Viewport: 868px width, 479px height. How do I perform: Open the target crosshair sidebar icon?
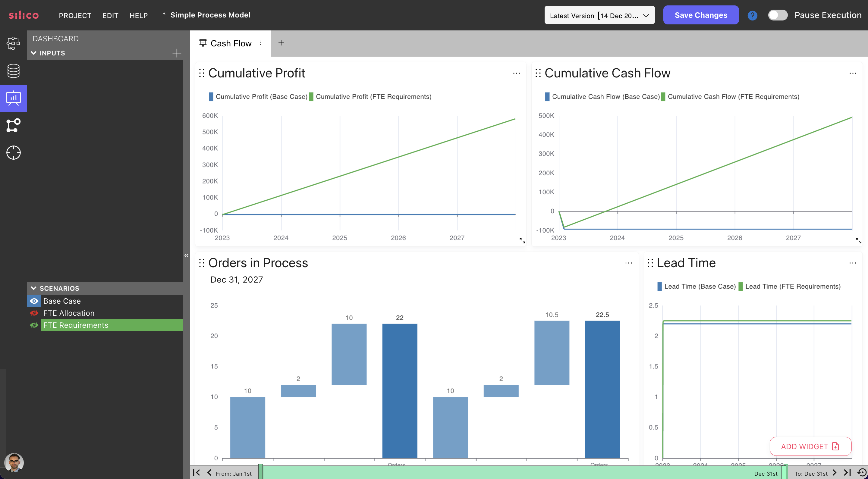point(13,153)
